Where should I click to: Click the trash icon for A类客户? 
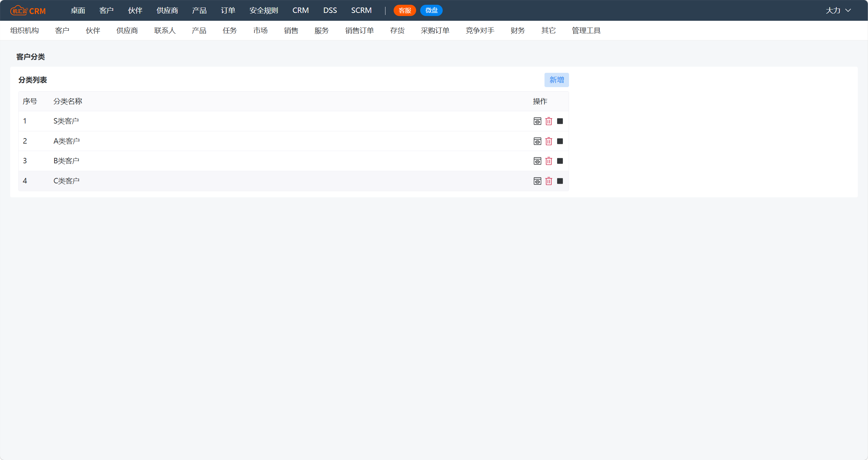coord(549,141)
